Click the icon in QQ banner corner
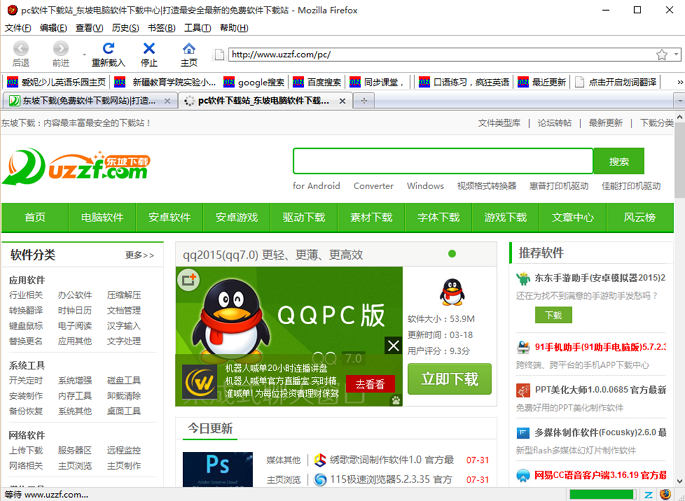The width and height of the screenshot is (685, 501). [189, 280]
